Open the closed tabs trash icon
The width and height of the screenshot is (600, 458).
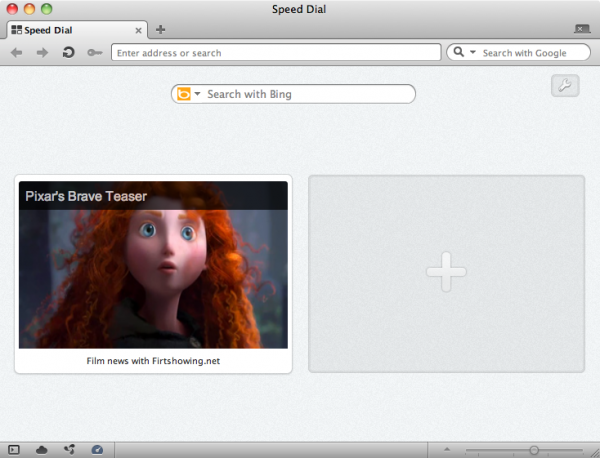582,30
